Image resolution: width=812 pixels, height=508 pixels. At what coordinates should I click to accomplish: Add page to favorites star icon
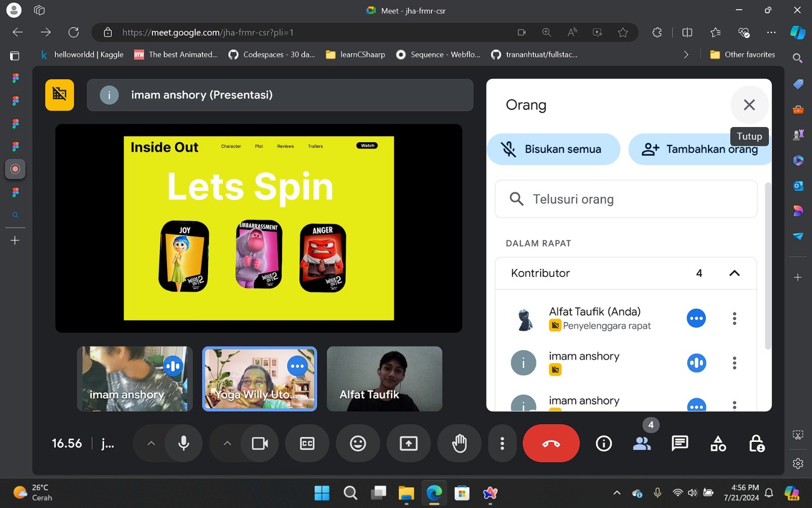pyautogui.click(x=623, y=33)
